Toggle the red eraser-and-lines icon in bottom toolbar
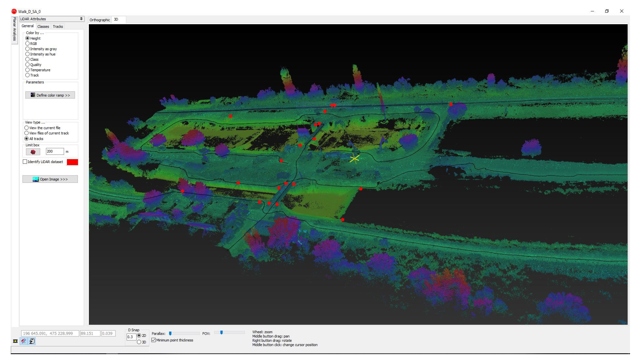This screenshot has height=364, width=641. coord(24,341)
